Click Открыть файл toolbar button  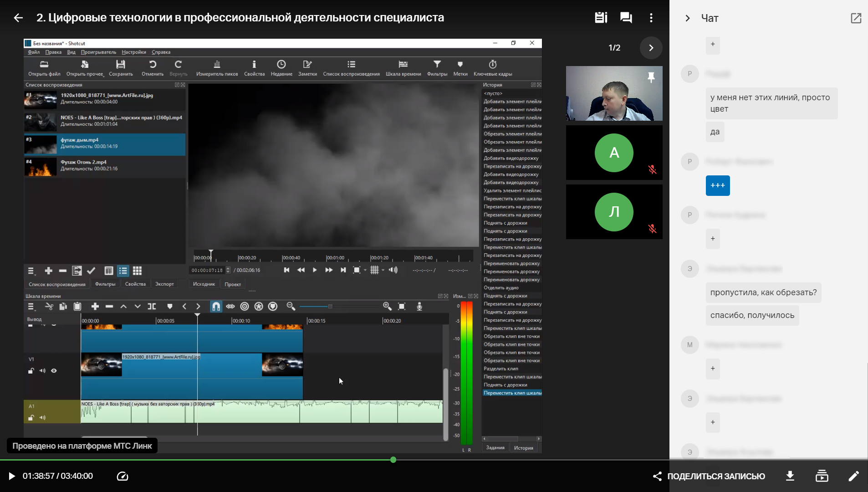pos(44,68)
